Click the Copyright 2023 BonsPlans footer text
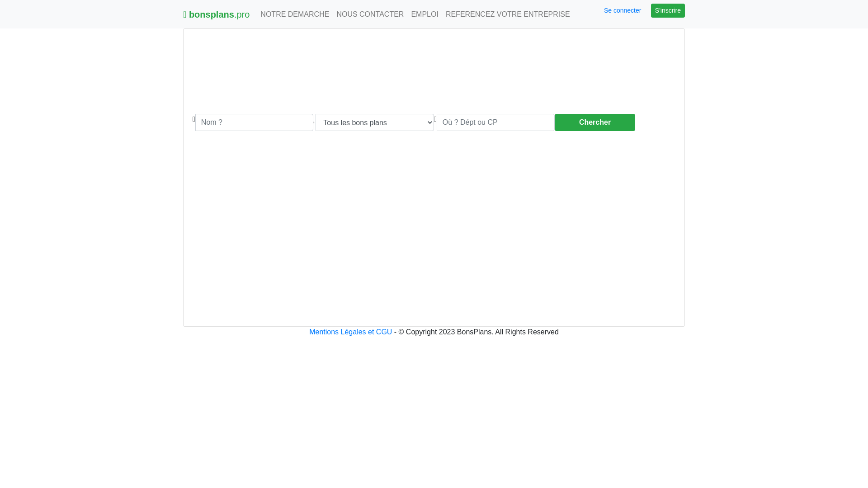The image size is (868, 488). point(478,332)
